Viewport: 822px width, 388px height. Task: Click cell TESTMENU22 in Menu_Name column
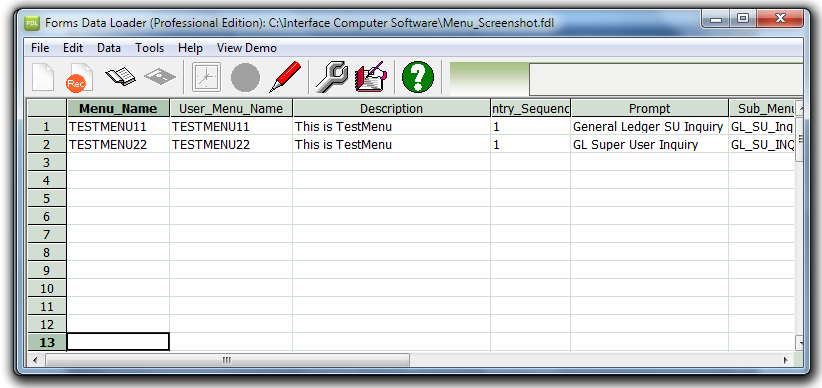coord(118,144)
